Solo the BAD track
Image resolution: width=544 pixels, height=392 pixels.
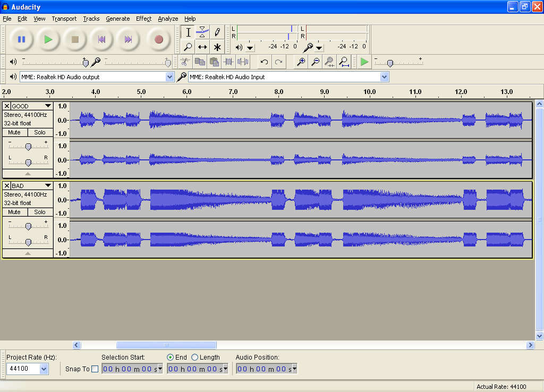point(40,212)
